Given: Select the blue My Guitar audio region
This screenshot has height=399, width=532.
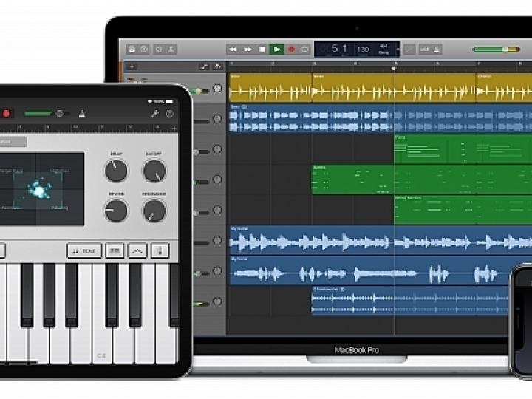Looking at the screenshot, I should [x=381, y=240].
